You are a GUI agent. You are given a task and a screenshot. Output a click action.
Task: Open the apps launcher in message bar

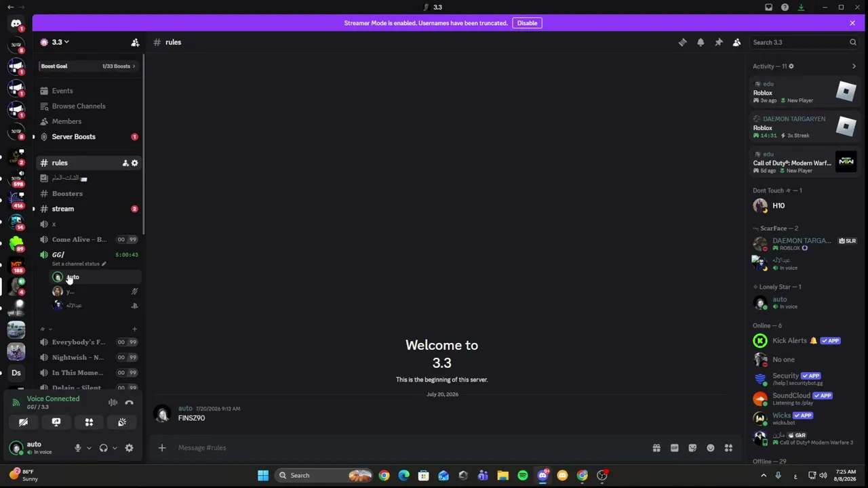pos(728,448)
